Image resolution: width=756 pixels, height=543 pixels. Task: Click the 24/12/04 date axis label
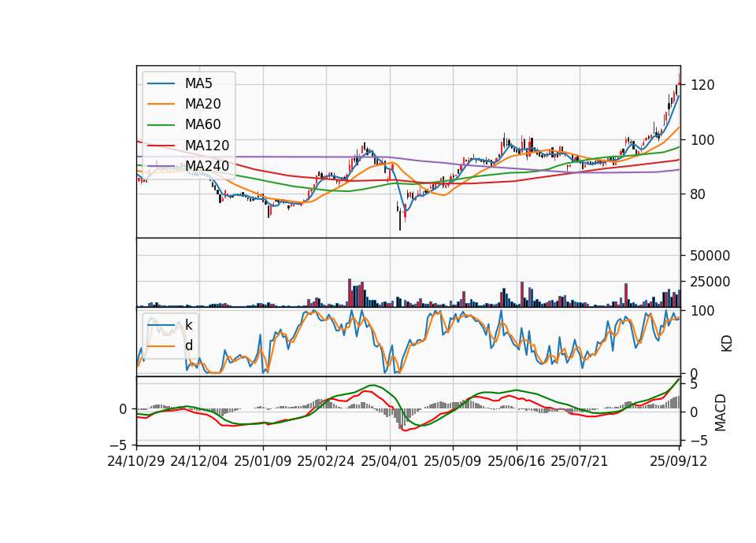(199, 461)
